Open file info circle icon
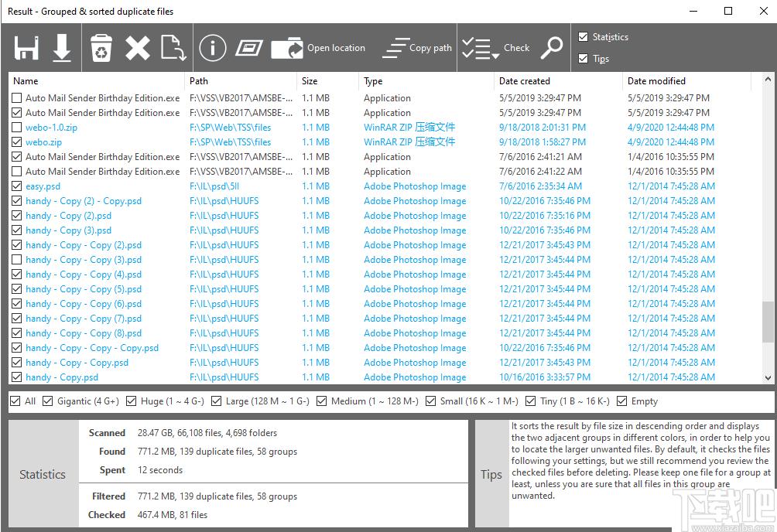 [x=213, y=48]
